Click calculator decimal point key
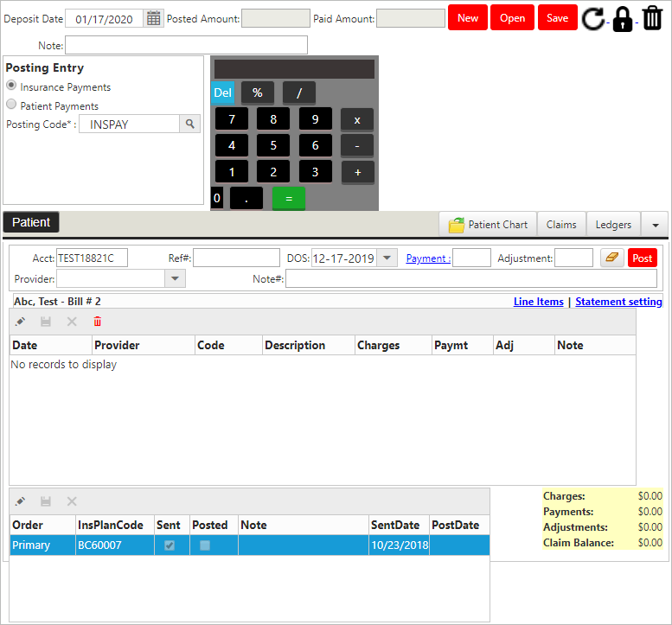The height and width of the screenshot is (625, 672). pos(246,198)
